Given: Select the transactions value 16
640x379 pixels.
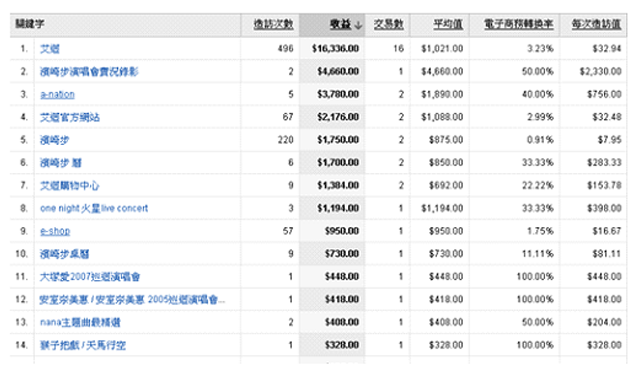Looking at the screenshot, I should (x=398, y=49).
